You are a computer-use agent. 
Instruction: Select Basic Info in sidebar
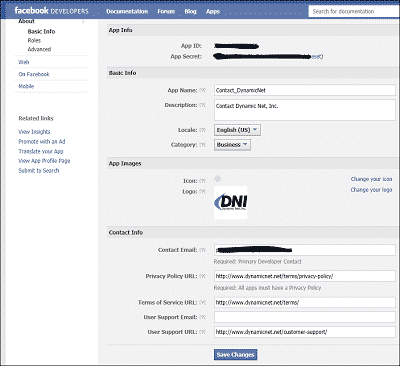pos(41,31)
